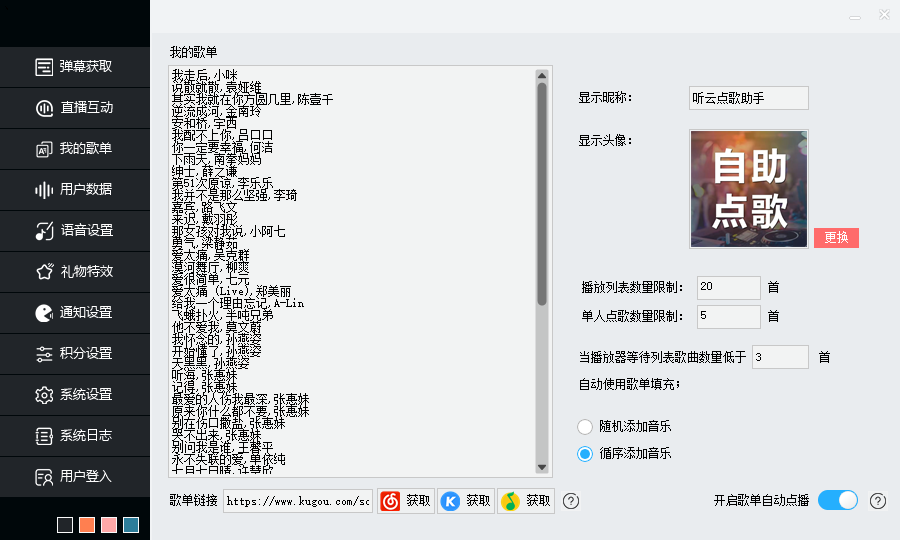Click the red 更换 avatar button
This screenshot has height=540, width=900.
835,238
